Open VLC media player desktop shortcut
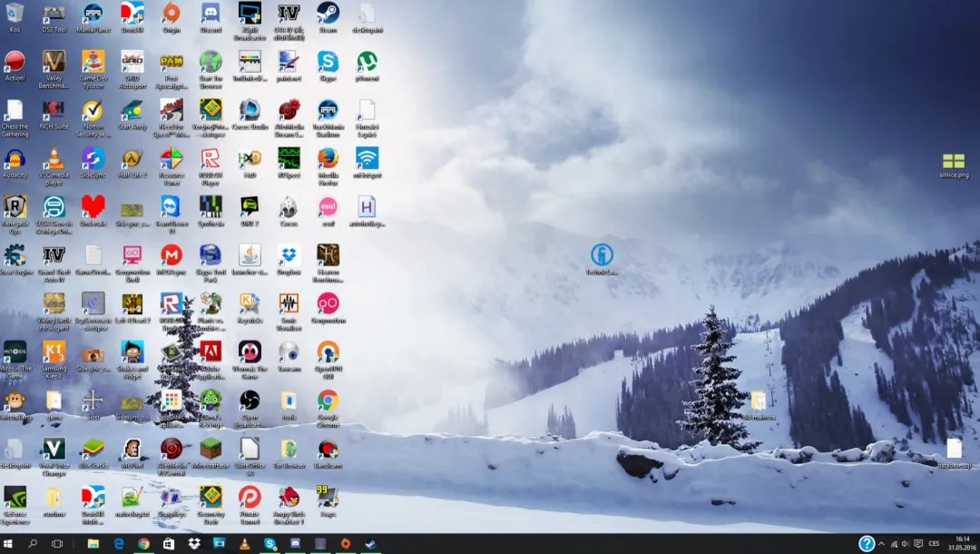 pyautogui.click(x=54, y=167)
